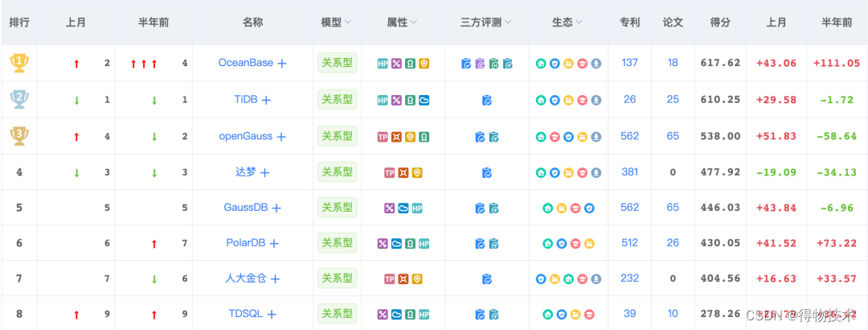Expand 达梦 with its plus sign
Image resolution: width=868 pixels, height=330 pixels.
(265, 172)
